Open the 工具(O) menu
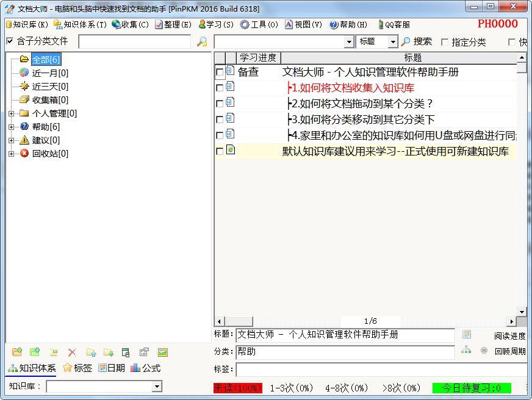The width and height of the screenshot is (532, 400). click(259, 24)
